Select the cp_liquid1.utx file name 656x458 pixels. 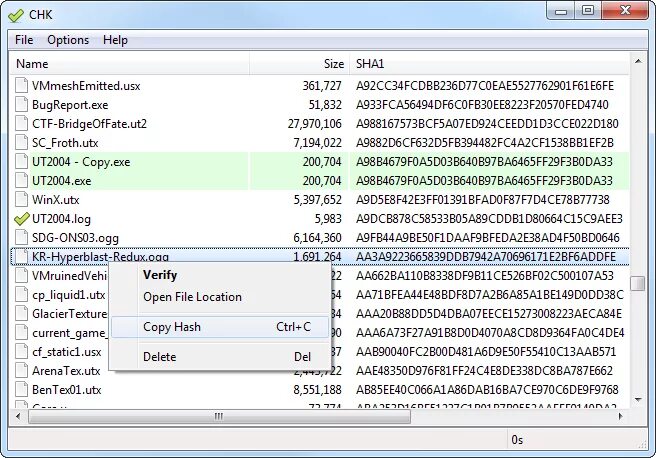69,295
